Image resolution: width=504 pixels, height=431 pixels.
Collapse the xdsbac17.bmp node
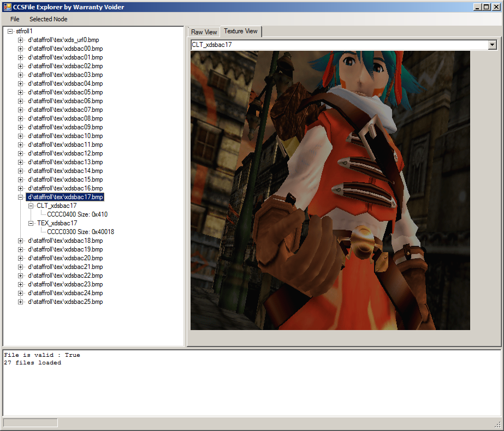20,197
